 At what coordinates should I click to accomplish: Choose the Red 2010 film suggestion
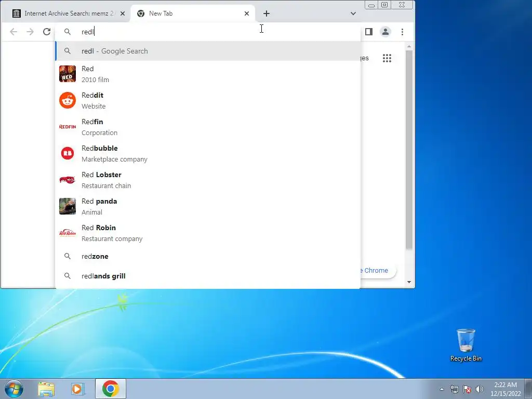coord(208,74)
